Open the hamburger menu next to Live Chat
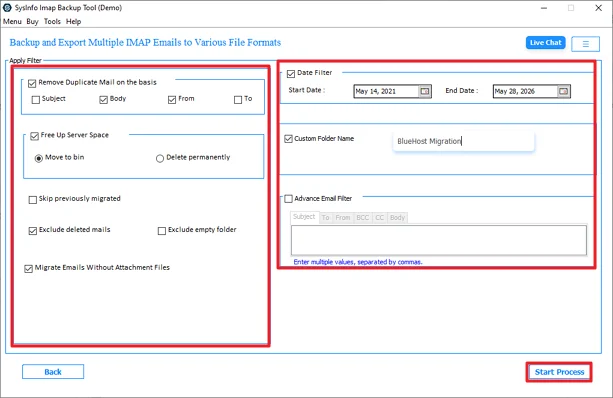This screenshot has height=398, width=613. (x=585, y=44)
